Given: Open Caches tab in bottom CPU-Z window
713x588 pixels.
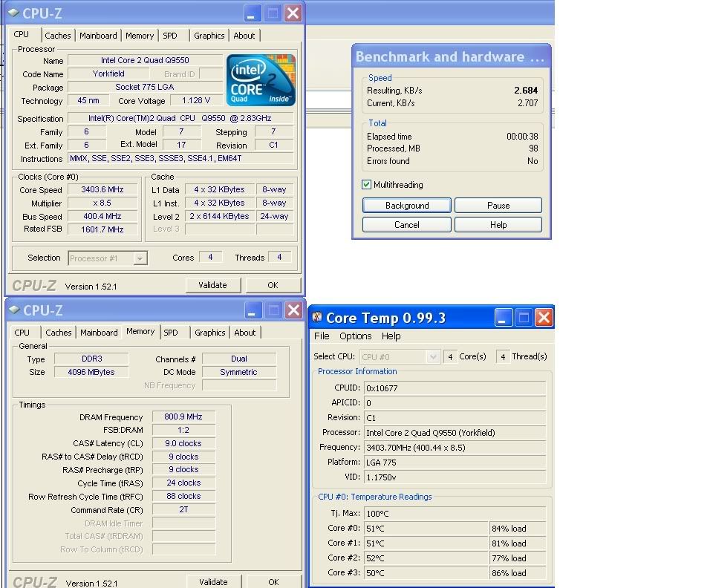Looking at the screenshot, I should (59, 333).
